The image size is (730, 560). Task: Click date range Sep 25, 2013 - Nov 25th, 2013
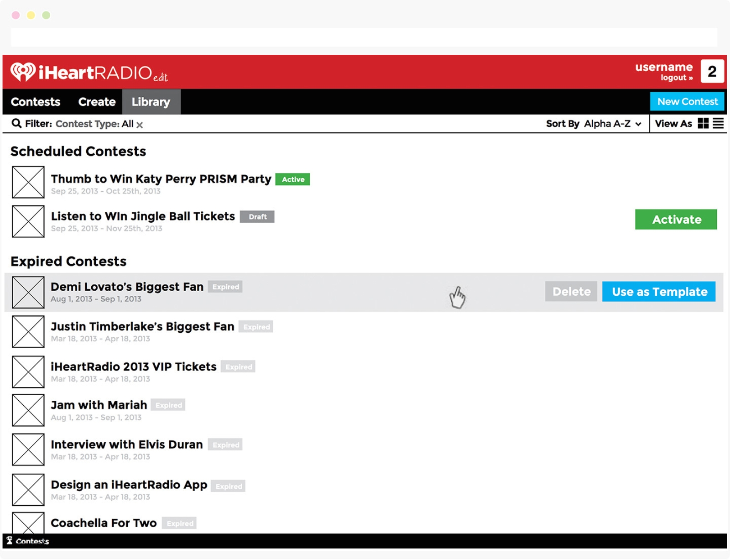click(107, 228)
